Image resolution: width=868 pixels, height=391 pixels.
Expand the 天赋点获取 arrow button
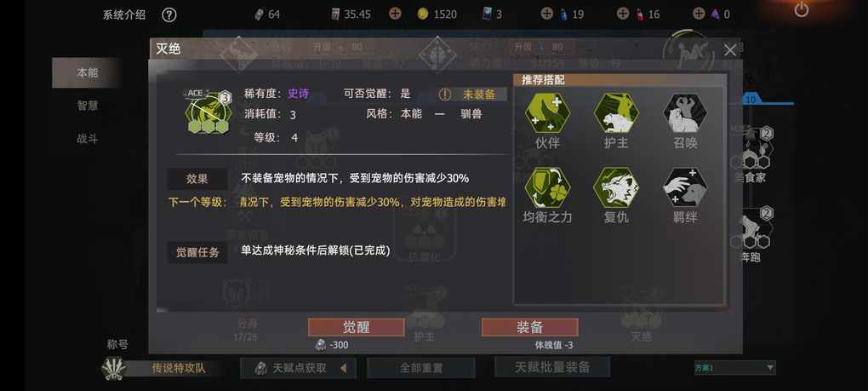(x=343, y=368)
